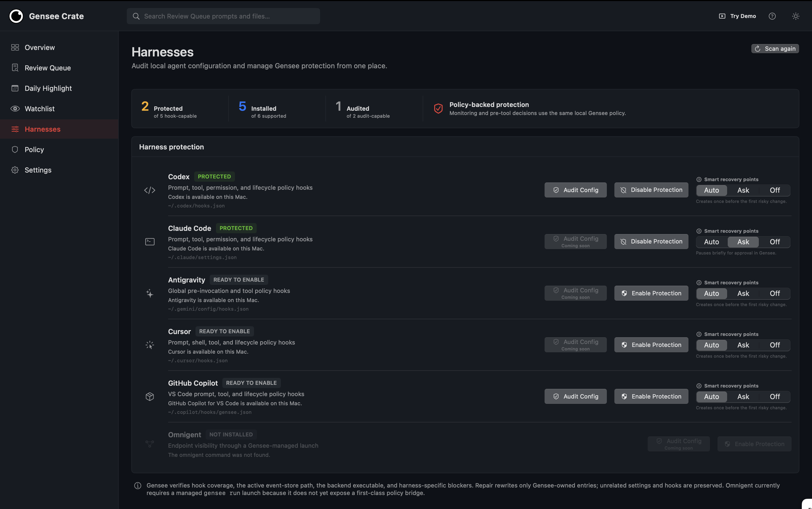Set Claude Code recovery points to Auto
This screenshot has height=509, width=812.
tap(711, 242)
